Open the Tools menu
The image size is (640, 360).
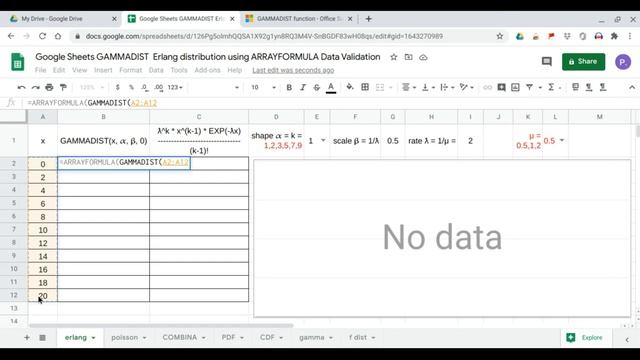point(179,70)
